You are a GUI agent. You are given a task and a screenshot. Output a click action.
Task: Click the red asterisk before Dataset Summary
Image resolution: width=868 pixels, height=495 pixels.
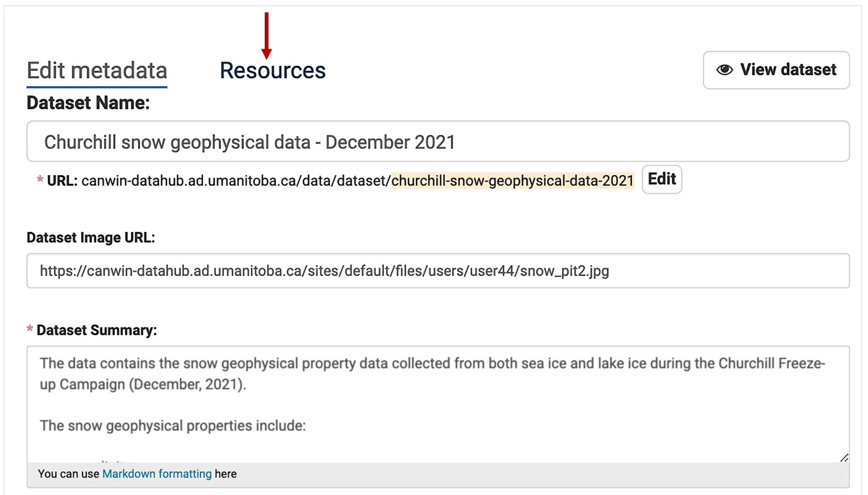(30, 328)
